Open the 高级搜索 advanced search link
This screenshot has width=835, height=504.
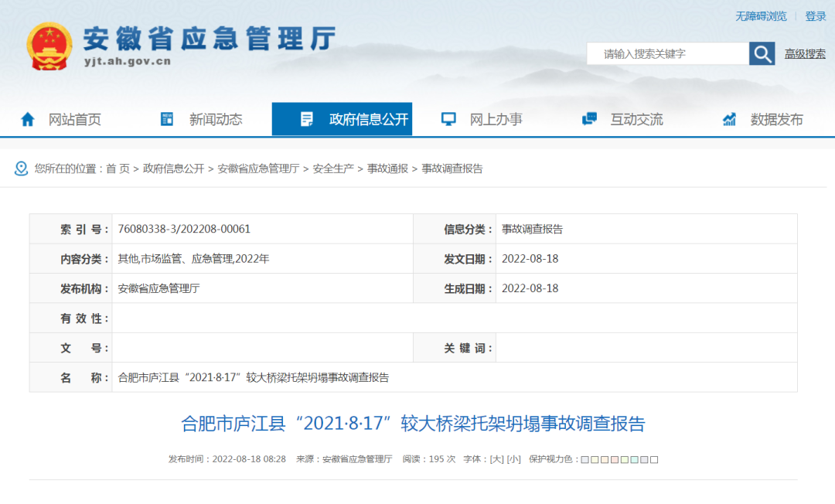tap(805, 54)
